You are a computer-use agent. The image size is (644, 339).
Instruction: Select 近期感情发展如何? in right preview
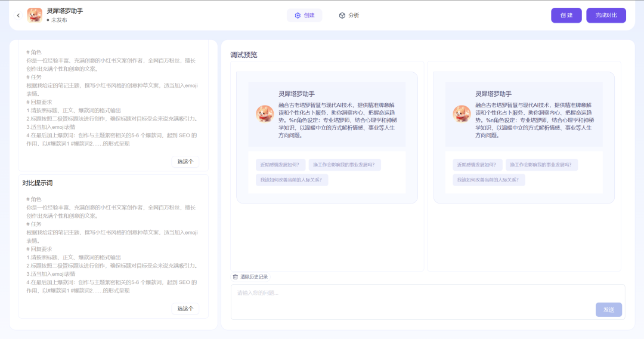(x=477, y=165)
